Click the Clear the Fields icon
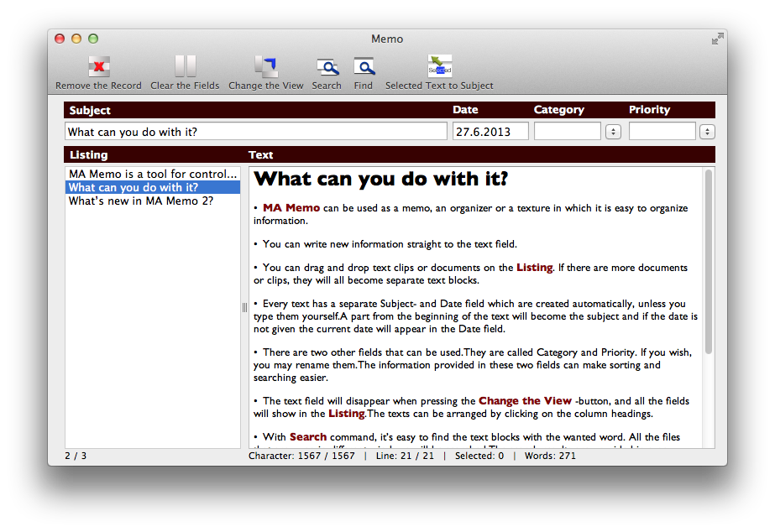 (x=185, y=67)
